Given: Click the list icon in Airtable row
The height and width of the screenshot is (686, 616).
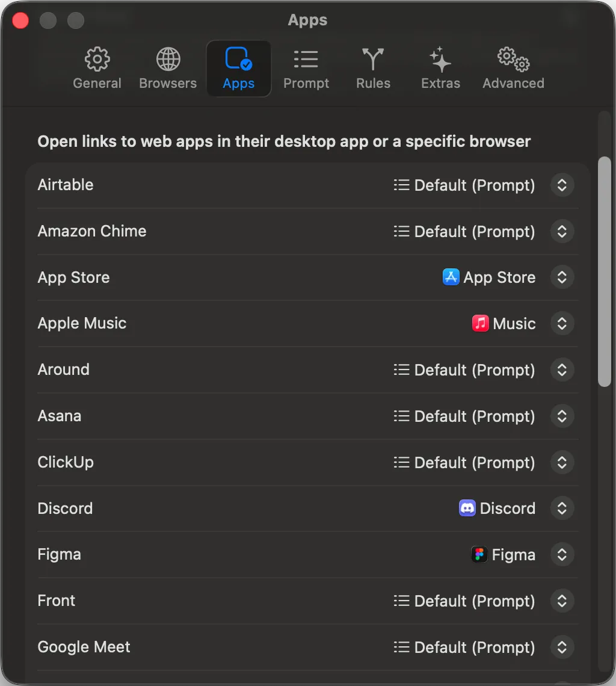Looking at the screenshot, I should [402, 185].
